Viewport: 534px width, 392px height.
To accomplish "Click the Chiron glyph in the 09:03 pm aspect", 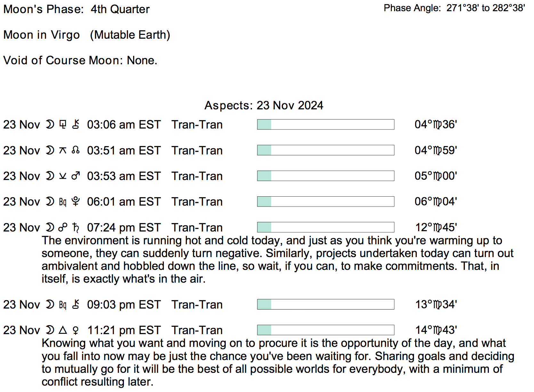I will click(x=76, y=304).
